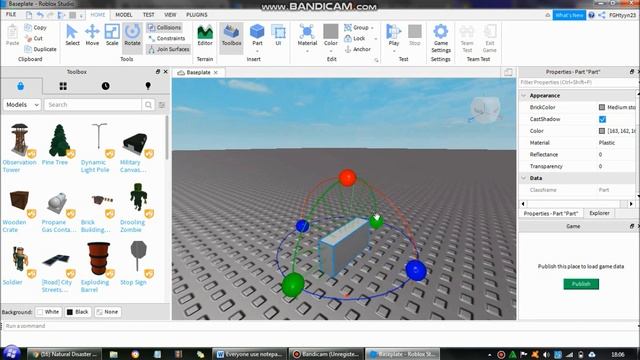Click the share icon near username

point(602,15)
